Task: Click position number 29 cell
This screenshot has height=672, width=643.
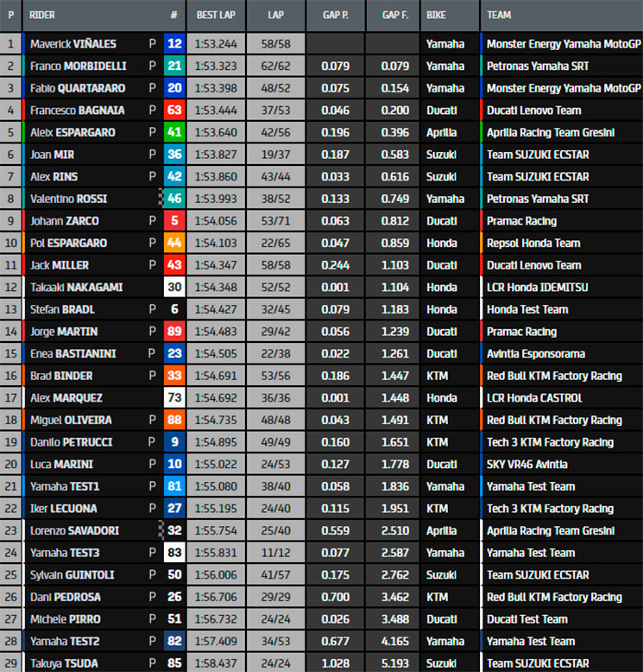Action: tap(10, 663)
